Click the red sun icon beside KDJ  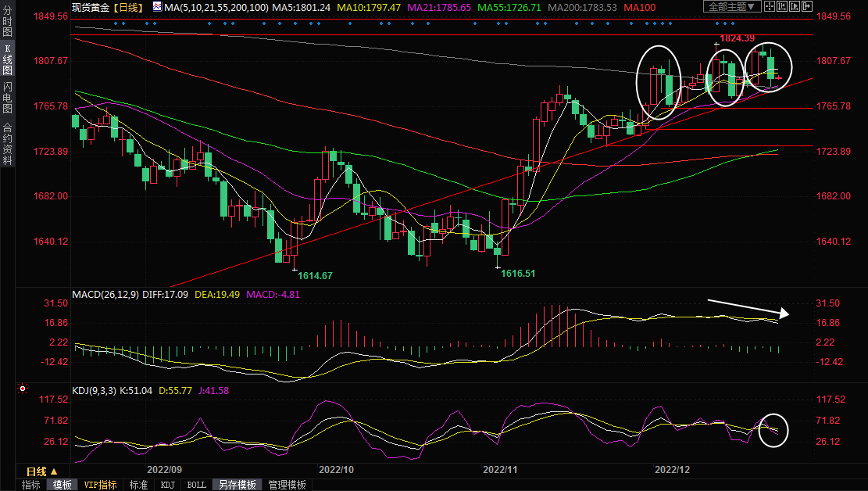click(23, 389)
